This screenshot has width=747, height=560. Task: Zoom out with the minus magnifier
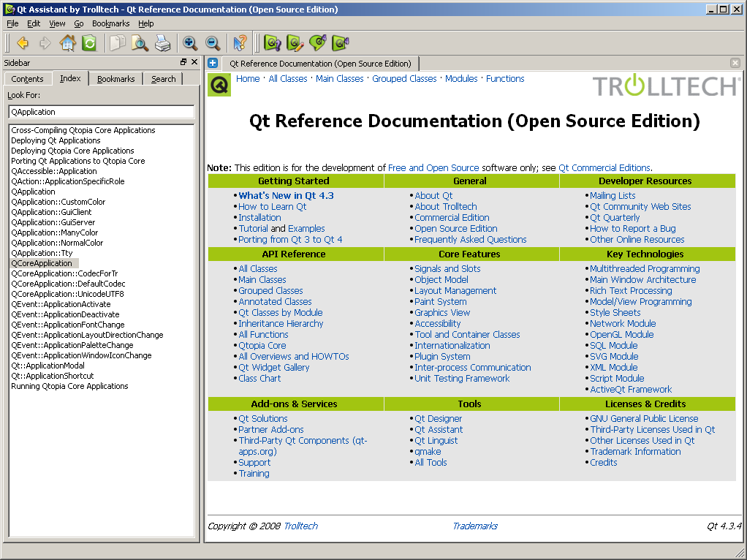pyautogui.click(x=213, y=43)
